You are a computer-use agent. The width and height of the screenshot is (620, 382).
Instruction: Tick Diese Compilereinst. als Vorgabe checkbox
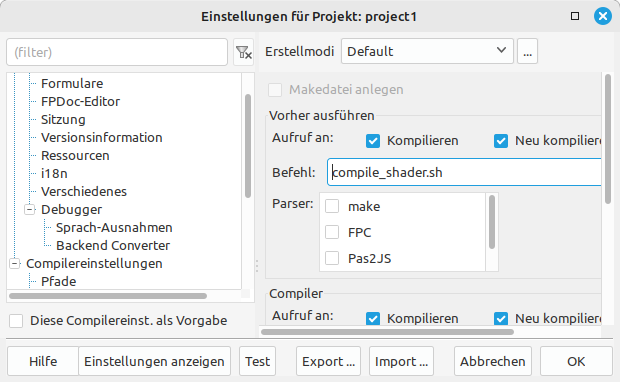[16, 321]
